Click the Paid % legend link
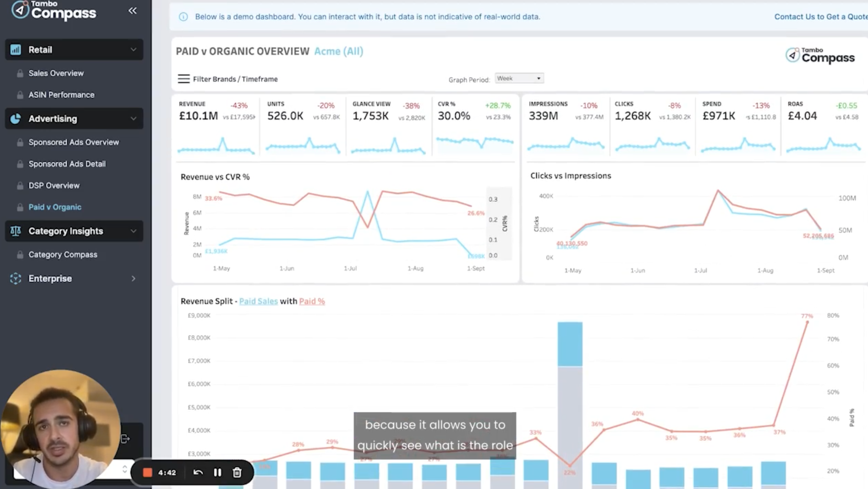This screenshot has width=868, height=489. (312, 301)
